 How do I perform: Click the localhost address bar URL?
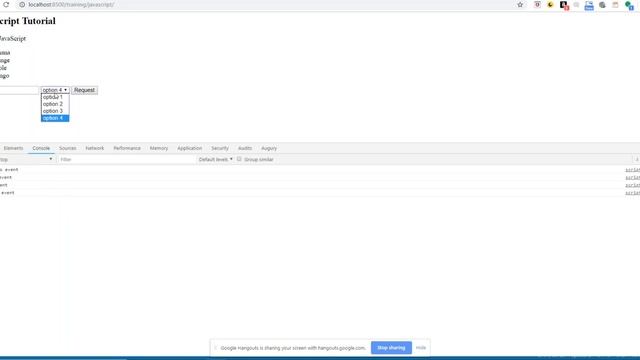71,5
